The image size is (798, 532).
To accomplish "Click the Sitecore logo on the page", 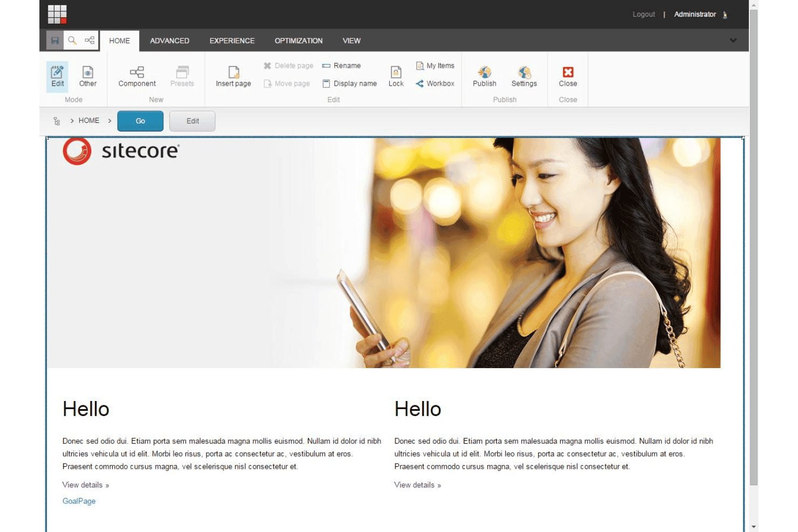I will pyautogui.click(x=121, y=151).
